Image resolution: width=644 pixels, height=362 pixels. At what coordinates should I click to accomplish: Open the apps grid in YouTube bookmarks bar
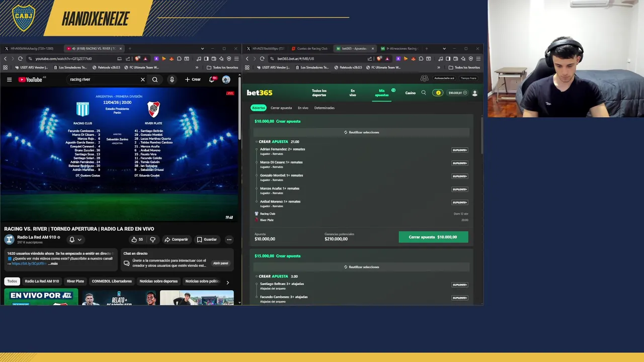6,67
